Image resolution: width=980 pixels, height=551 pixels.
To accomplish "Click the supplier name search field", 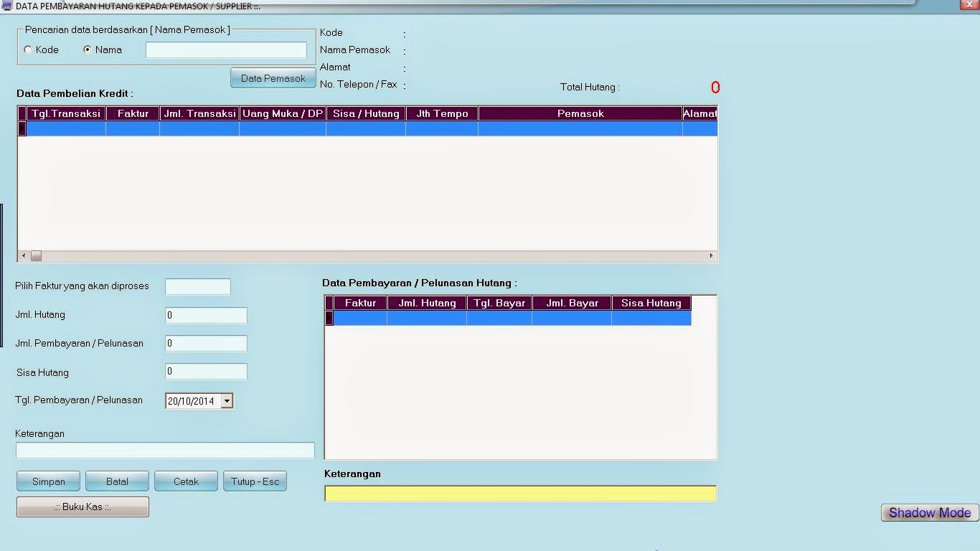I will click(225, 50).
